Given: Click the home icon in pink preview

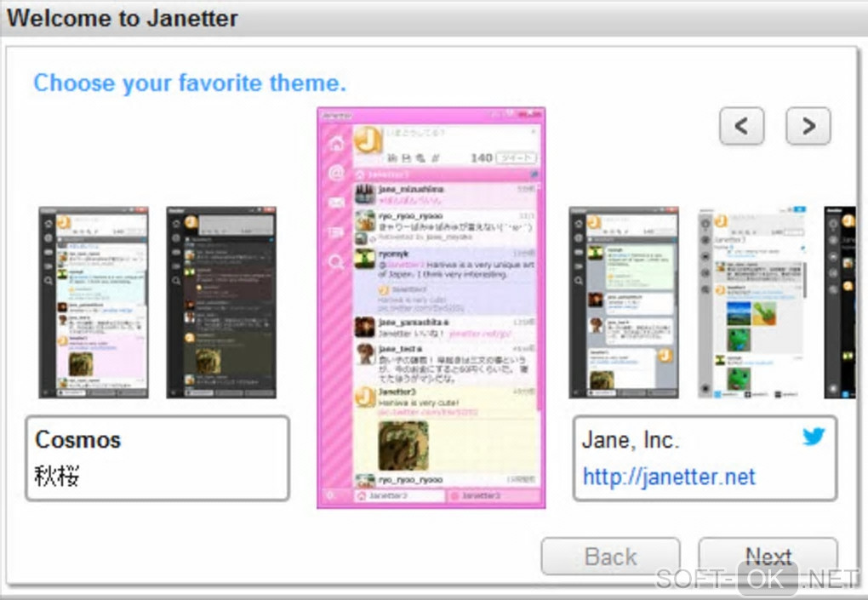Looking at the screenshot, I should click(x=336, y=143).
